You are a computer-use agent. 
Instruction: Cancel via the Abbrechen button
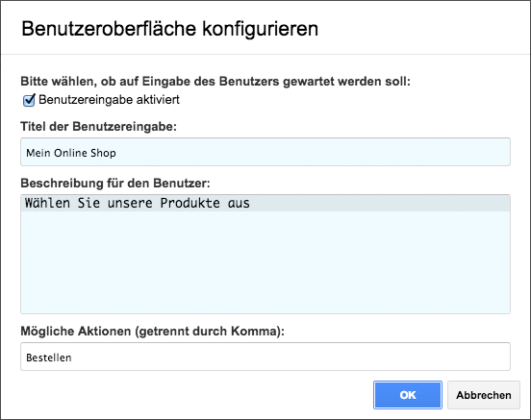point(484,395)
